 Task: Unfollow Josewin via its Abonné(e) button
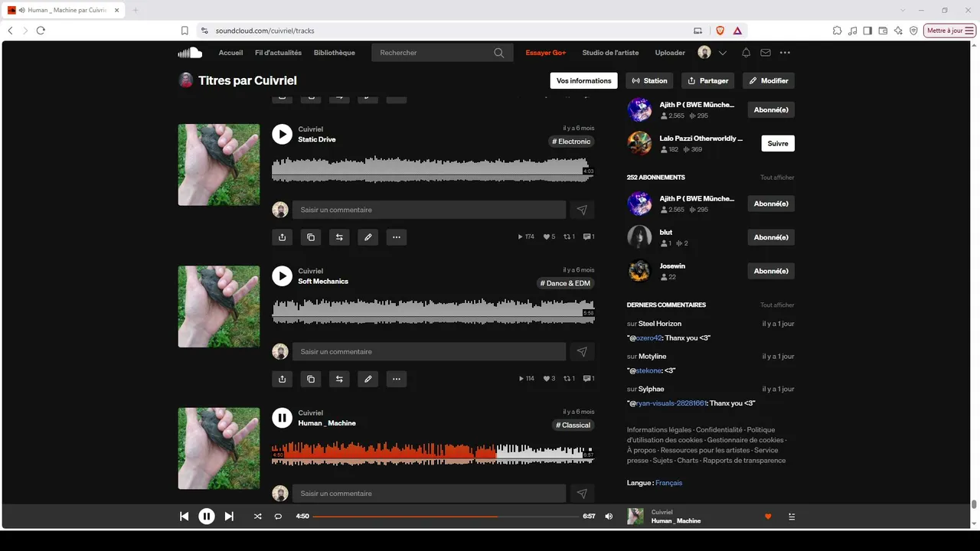(771, 271)
